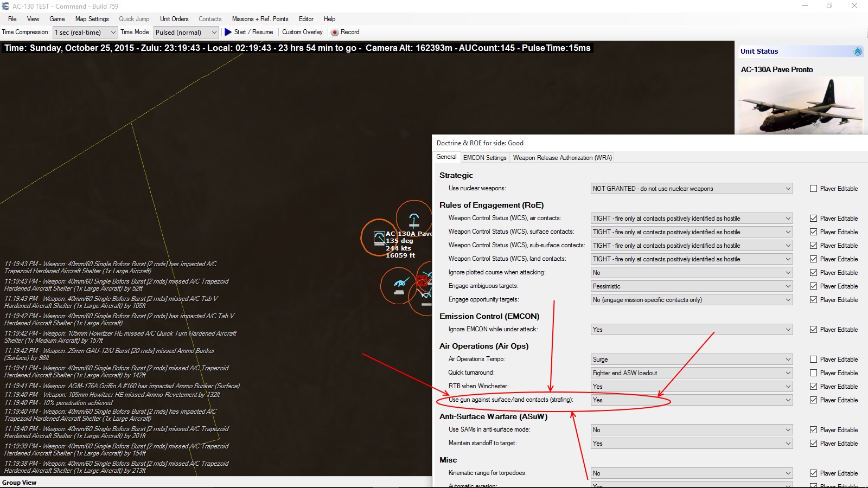
Task: Open the Map Settings menu
Action: (92, 19)
